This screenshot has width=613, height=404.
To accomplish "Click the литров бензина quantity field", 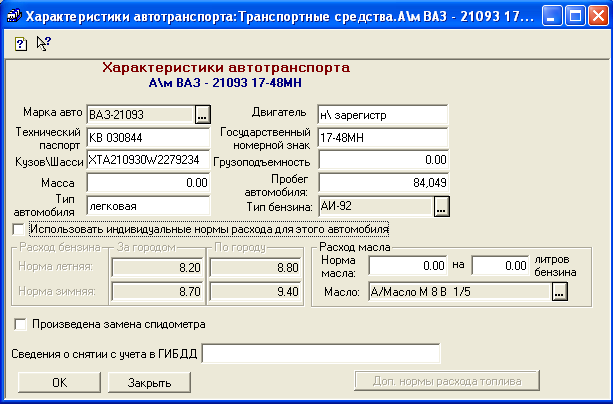I will (500, 266).
